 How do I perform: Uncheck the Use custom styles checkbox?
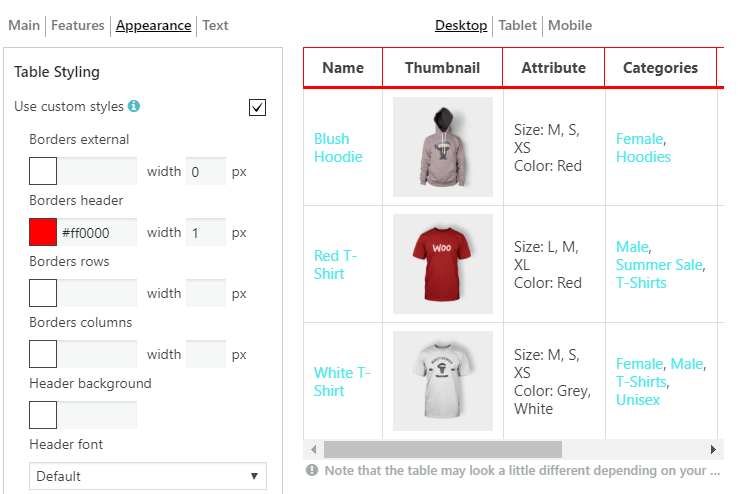click(257, 107)
